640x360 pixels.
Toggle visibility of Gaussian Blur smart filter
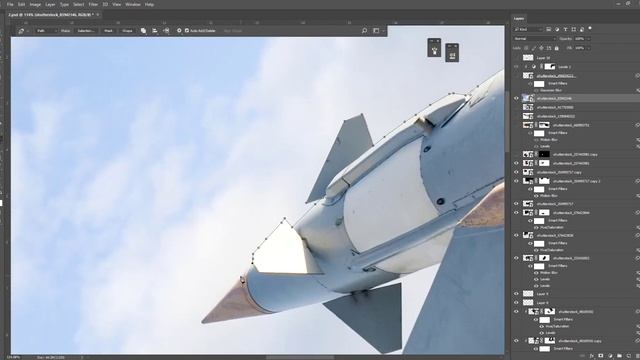(536, 90)
